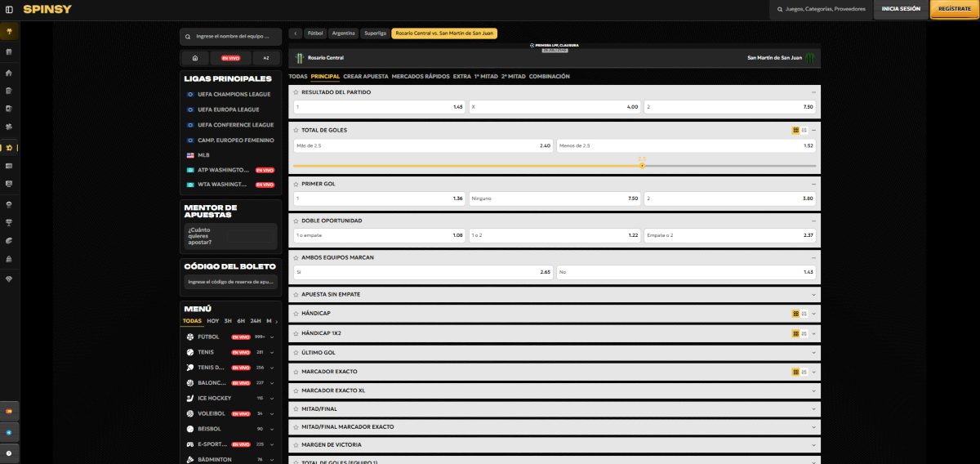Favorite the Resultado del Partido market
The image size is (980, 464).
[x=296, y=92]
